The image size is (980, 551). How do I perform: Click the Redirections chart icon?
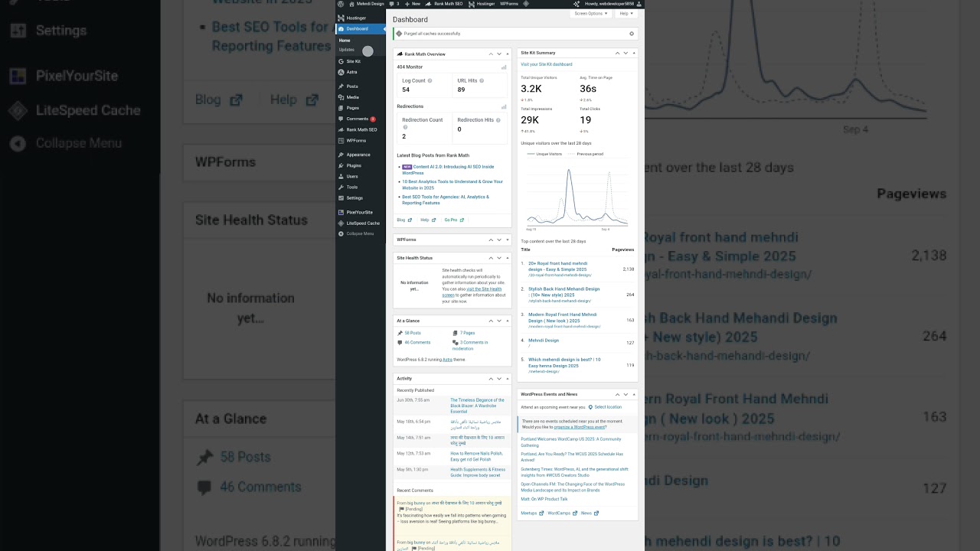click(504, 106)
